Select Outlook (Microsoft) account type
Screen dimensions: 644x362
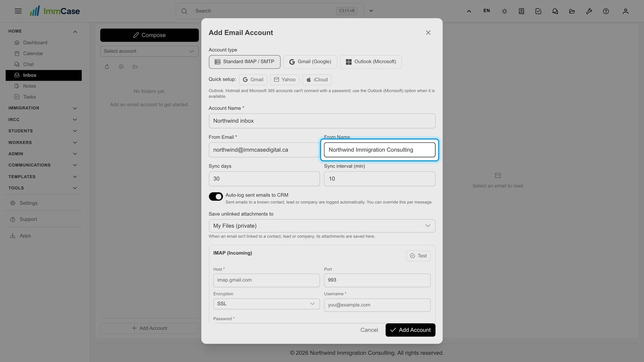371,62
